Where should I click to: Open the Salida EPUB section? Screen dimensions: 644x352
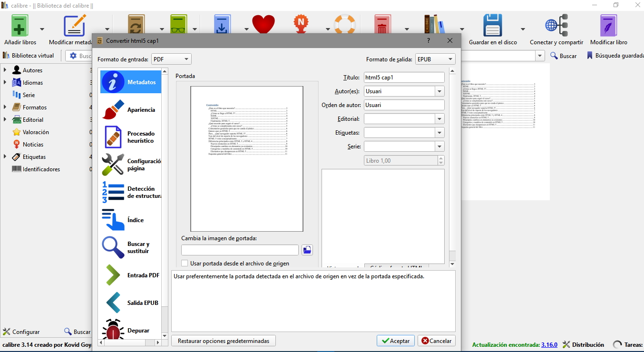(x=131, y=303)
